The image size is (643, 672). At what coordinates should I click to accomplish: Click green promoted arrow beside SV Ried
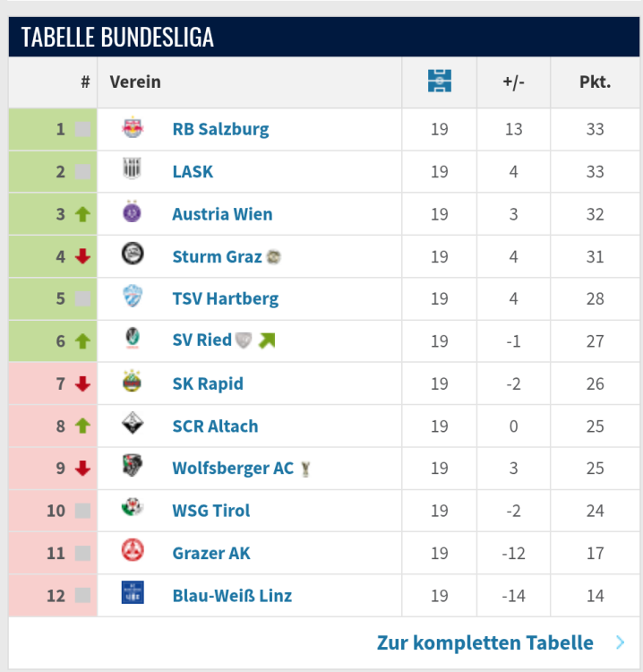(267, 340)
